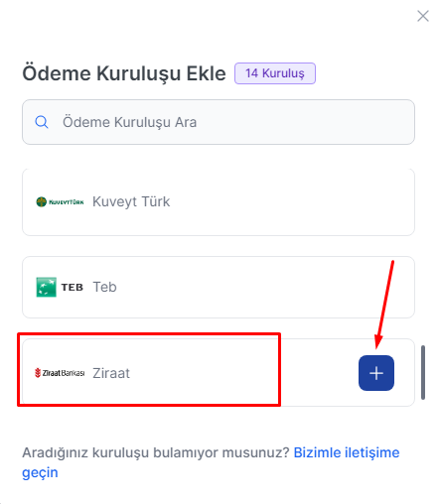Select the Teb name label
The height and width of the screenshot is (504, 440).
(x=104, y=287)
